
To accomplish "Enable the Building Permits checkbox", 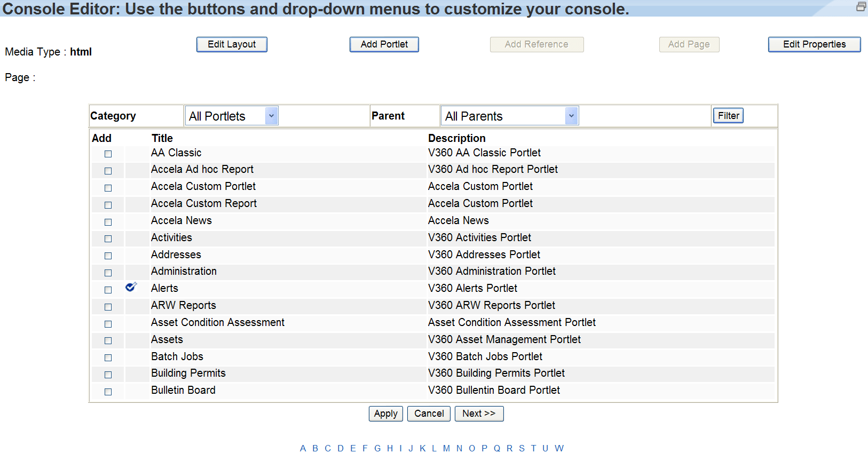I will tap(108, 375).
